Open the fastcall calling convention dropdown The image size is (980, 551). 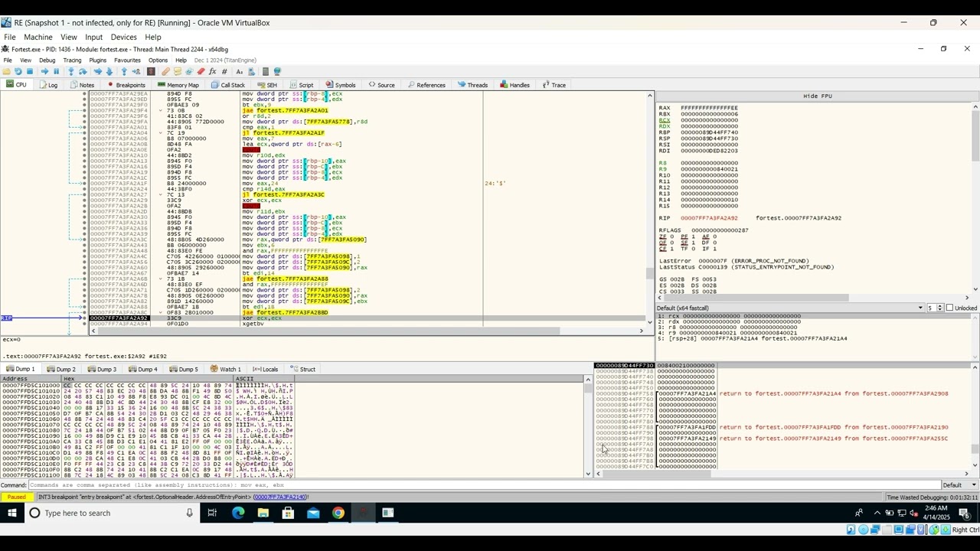pyautogui.click(x=790, y=308)
